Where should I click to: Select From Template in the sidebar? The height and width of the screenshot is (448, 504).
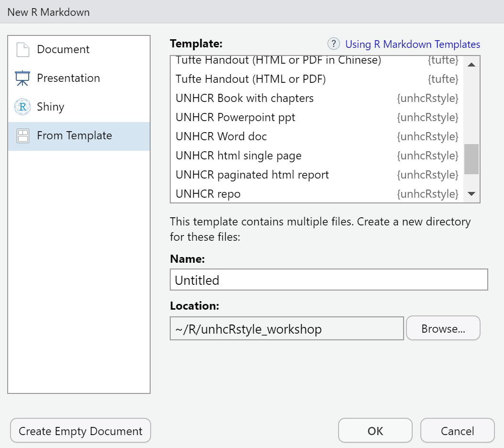(79, 136)
